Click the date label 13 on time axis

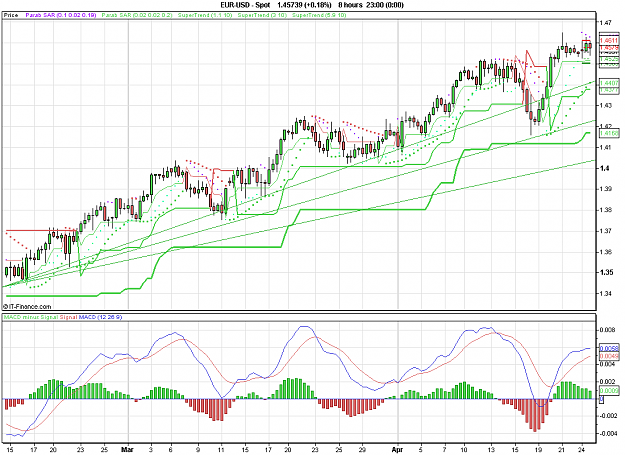pos(491,450)
